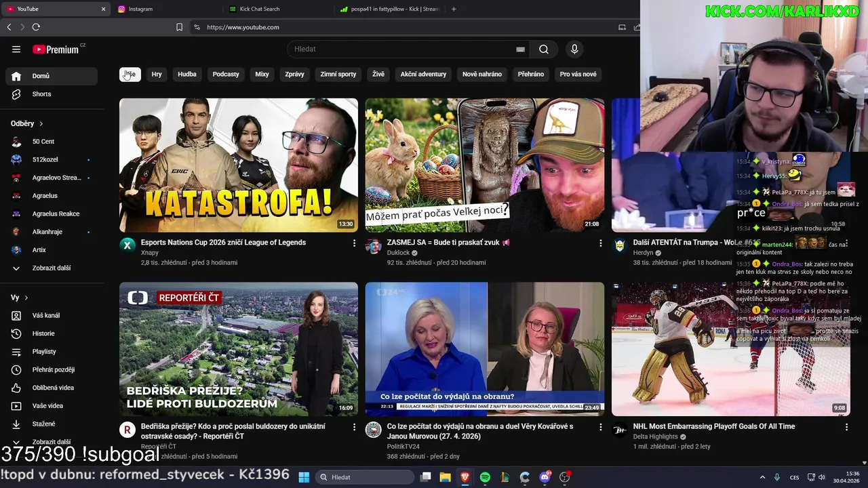Open the Windows Start menu
This screenshot has height=488, width=868.
304,477
